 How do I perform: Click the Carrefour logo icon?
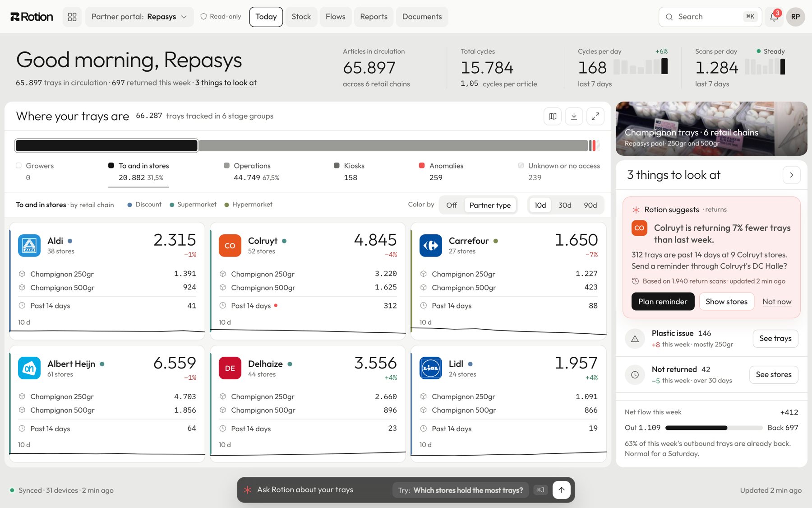tap(431, 245)
